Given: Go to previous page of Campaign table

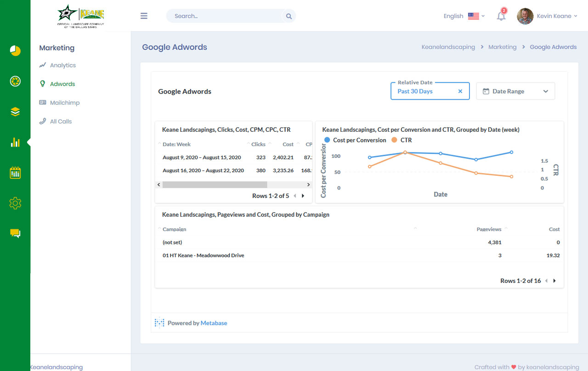Looking at the screenshot, I should 546,281.
